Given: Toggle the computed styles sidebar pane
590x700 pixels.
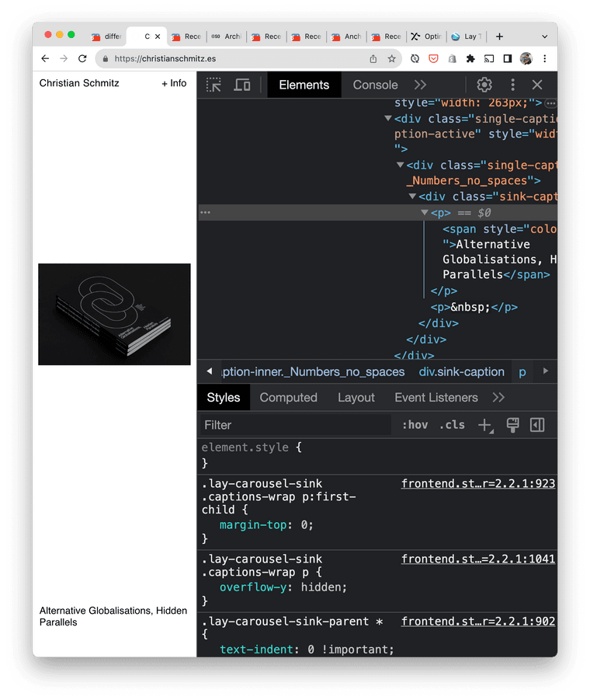Looking at the screenshot, I should click(537, 425).
